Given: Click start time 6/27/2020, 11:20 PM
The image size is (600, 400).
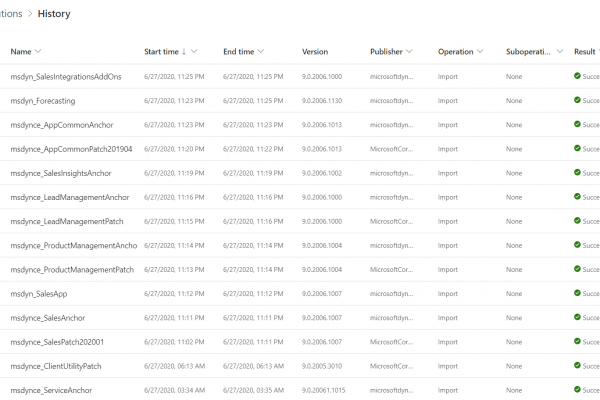Looking at the screenshot, I should (x=174, y=149).
